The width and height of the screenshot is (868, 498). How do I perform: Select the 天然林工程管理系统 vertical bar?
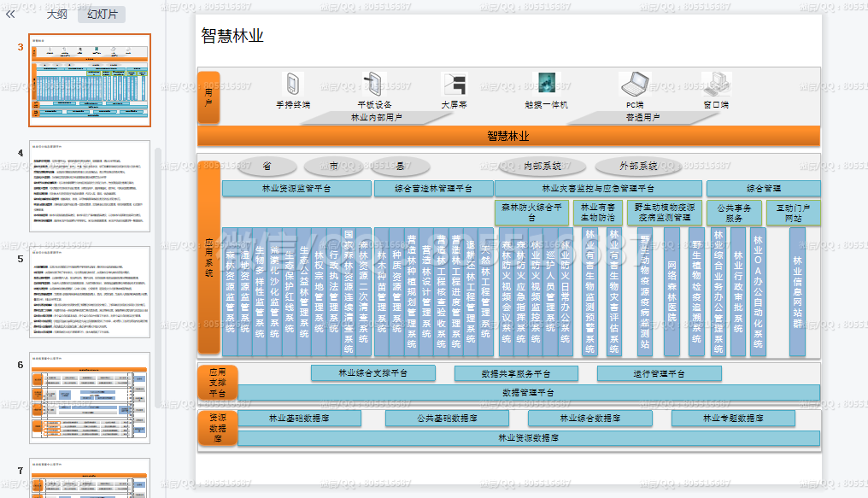pos(485,291)
